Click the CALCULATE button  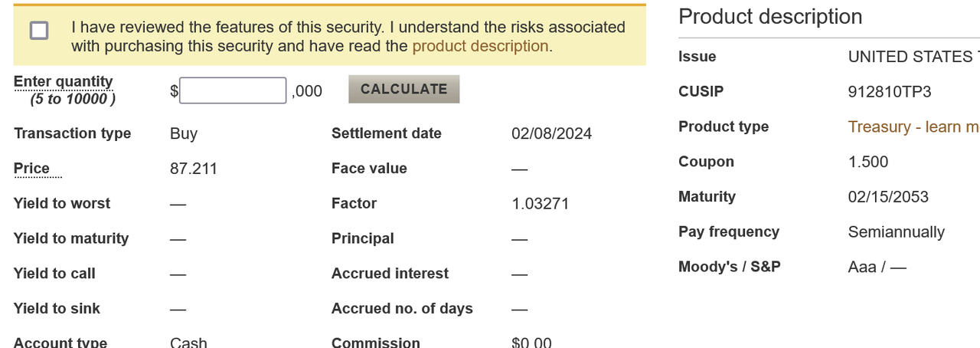[x=403, y=89]
